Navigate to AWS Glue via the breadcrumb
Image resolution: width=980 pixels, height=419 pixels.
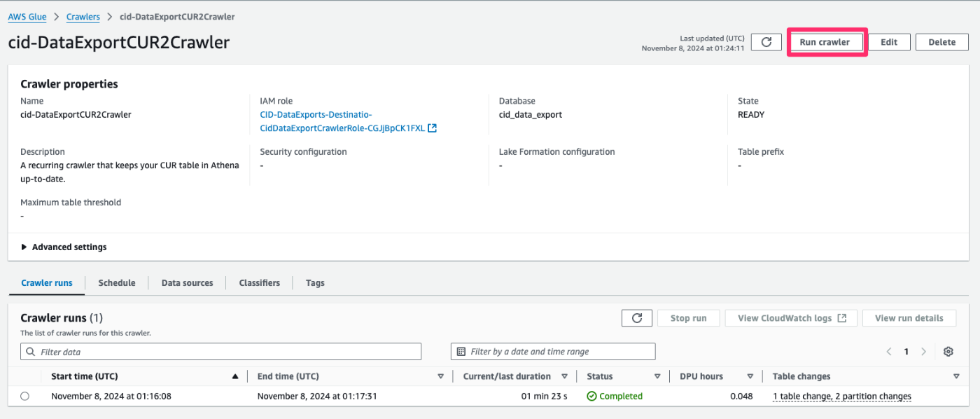pyautogui.click(x=27, y=16)
